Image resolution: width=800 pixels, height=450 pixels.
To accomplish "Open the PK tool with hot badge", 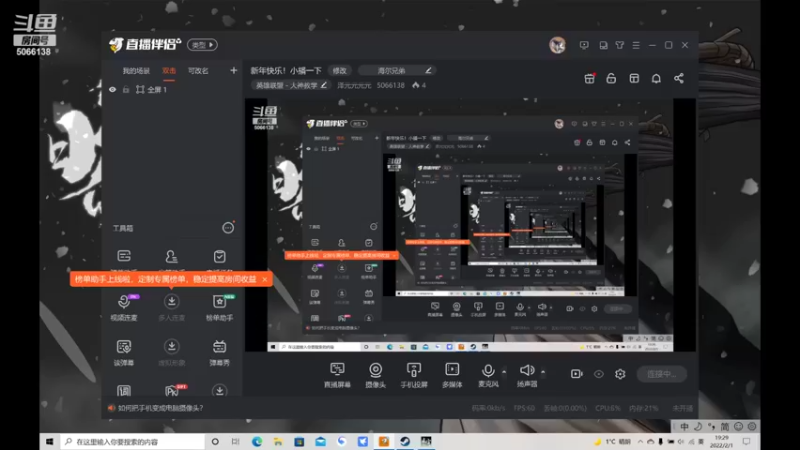I will coord(172,390).
